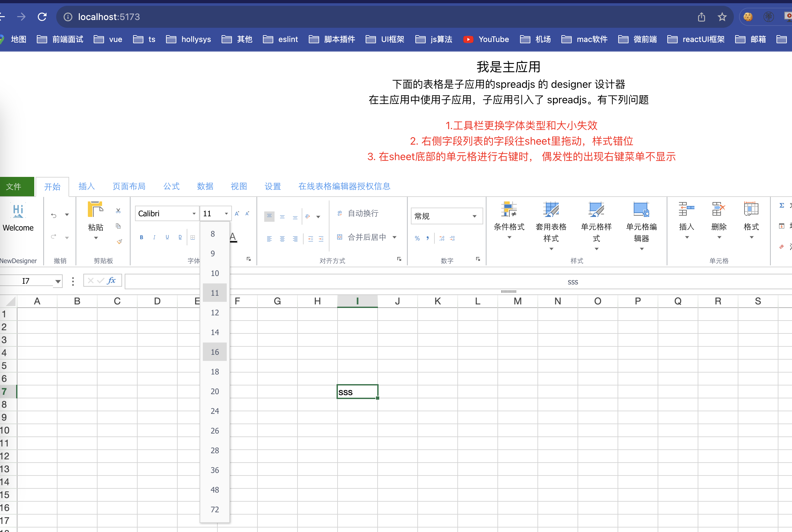Click the 自动换行 wrap text icon
This screenshot has height=532, width=792.
pos(339,213)
